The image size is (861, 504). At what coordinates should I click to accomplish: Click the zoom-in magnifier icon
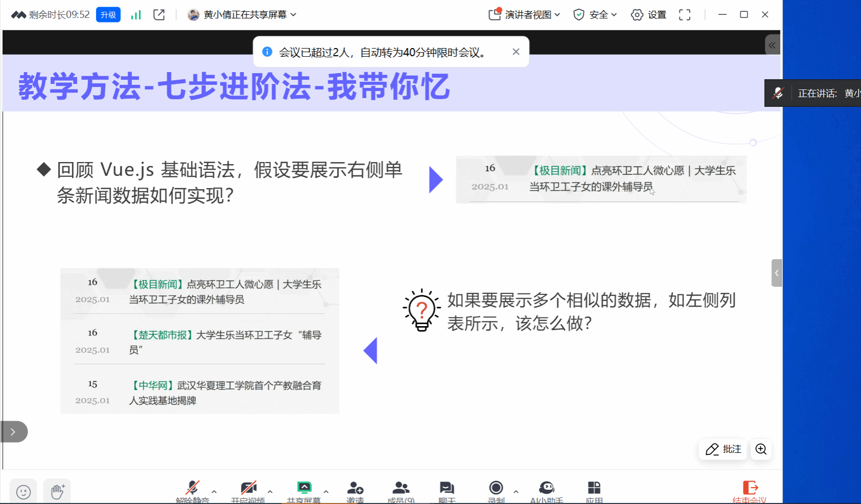pyautogui.click(x=761, y=449)
